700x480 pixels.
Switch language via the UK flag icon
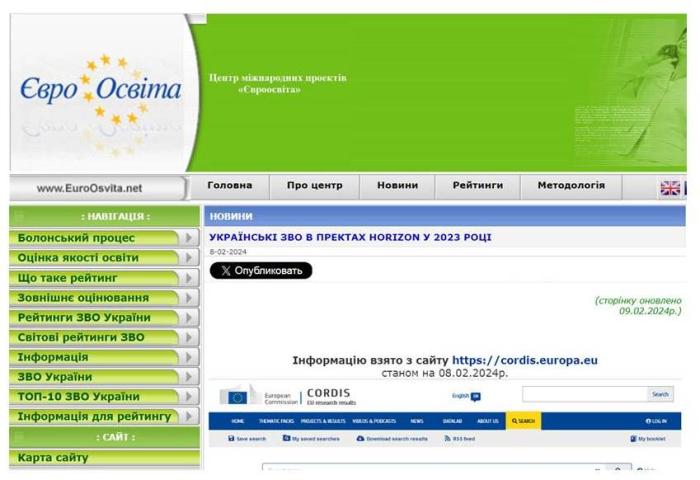point(670,188)
